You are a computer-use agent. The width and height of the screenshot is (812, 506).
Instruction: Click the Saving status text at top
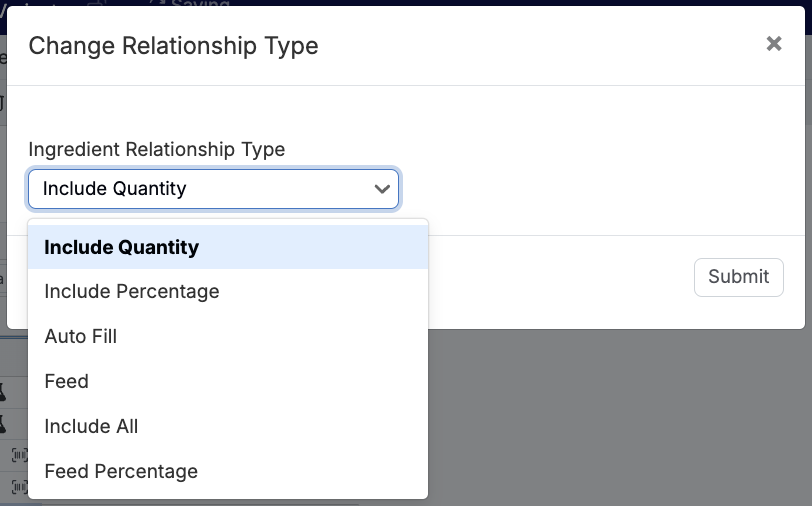click(200, 4)
